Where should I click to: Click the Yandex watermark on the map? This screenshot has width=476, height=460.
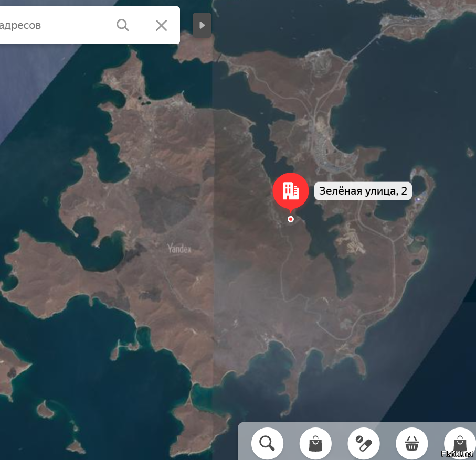click(x=179, y=249)
